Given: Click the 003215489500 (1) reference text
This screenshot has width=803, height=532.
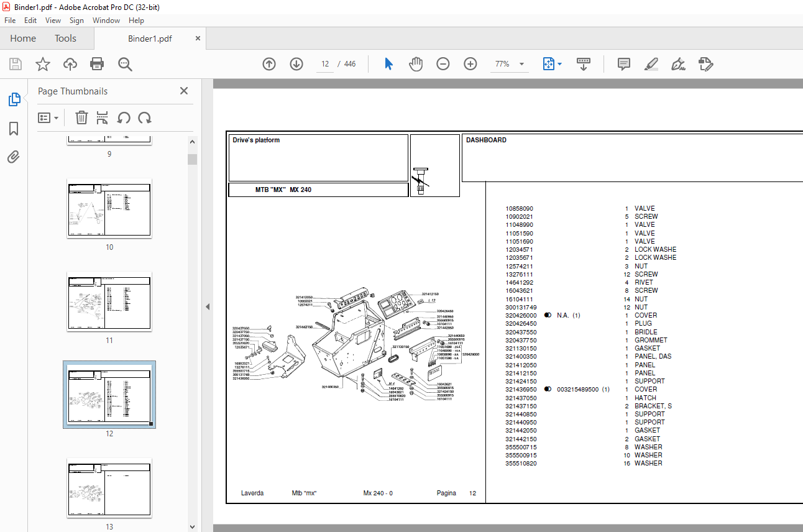Looking at the screenshot, I should (583, 390).
